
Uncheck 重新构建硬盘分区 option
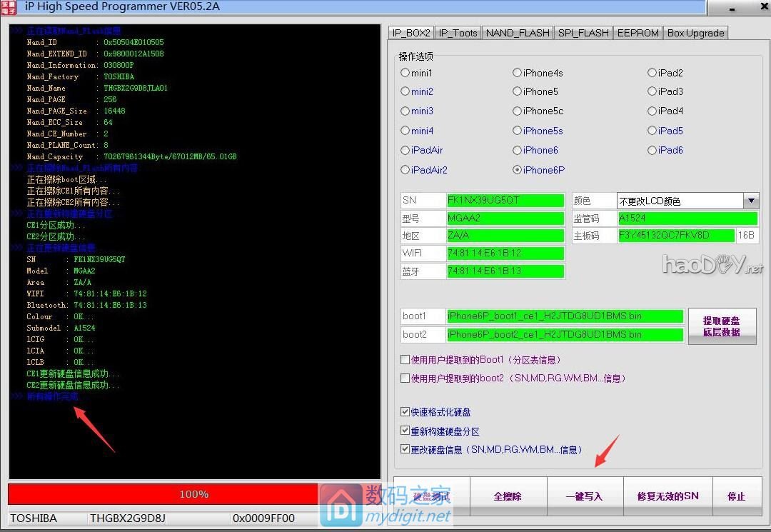click(x=405, y=432)
